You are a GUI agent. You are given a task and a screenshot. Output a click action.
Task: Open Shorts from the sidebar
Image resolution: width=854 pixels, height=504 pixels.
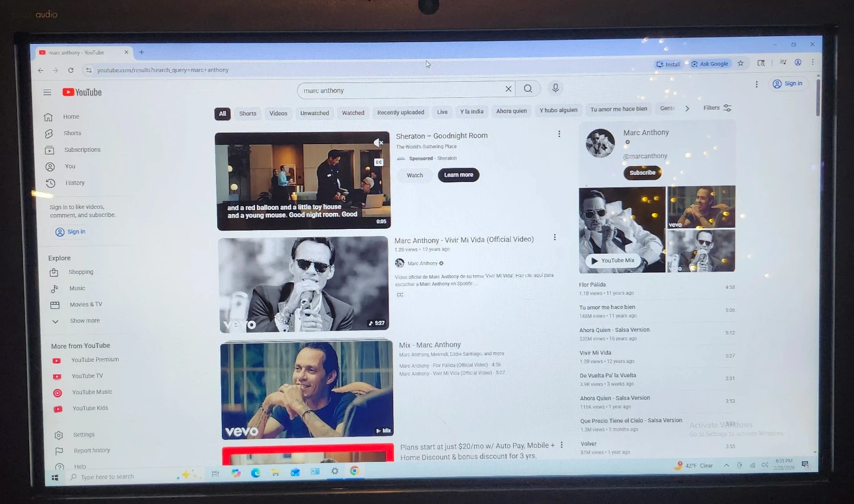pos(72,133)
